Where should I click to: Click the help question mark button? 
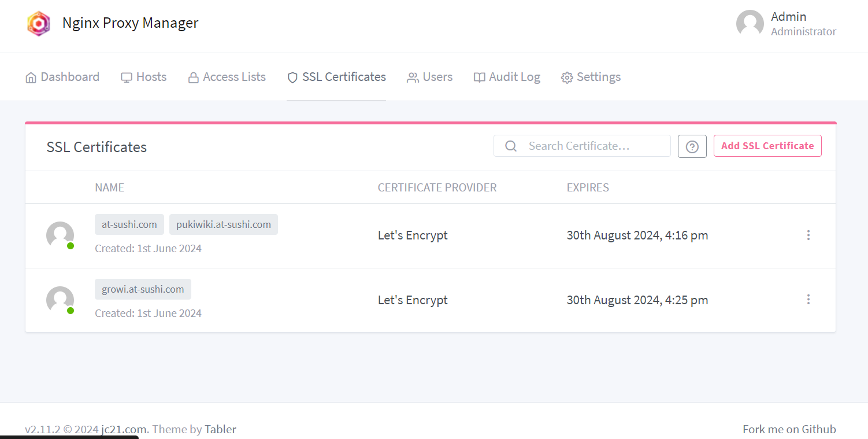[692, 146]
